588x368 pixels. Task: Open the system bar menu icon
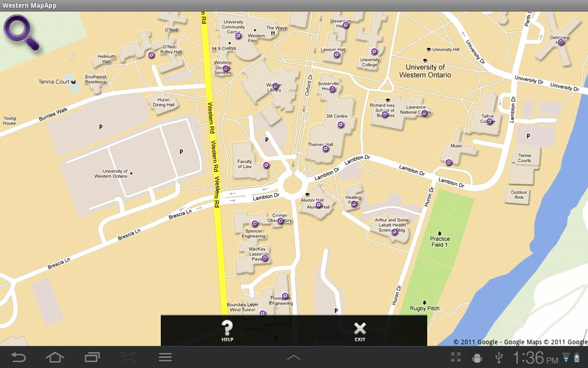165,357
